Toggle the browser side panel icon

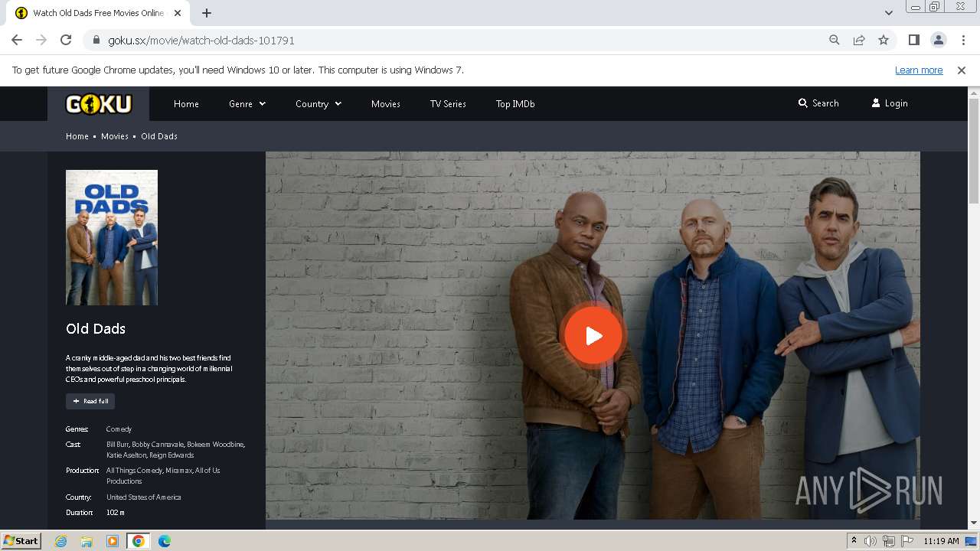coord(913,40)
